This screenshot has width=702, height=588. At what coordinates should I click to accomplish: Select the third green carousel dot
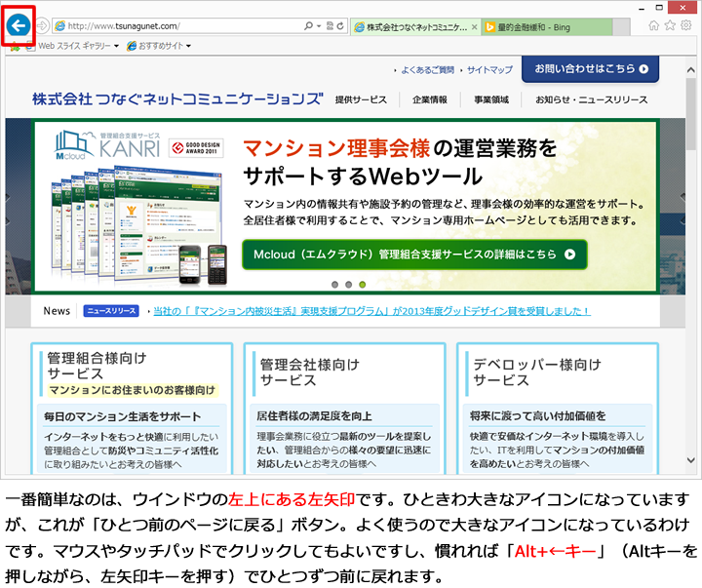362,285
